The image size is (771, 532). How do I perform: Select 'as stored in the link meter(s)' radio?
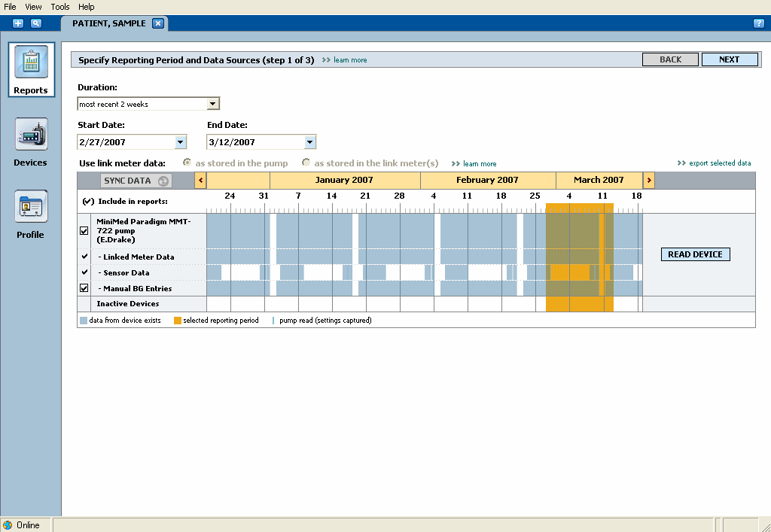pos(306,163)
